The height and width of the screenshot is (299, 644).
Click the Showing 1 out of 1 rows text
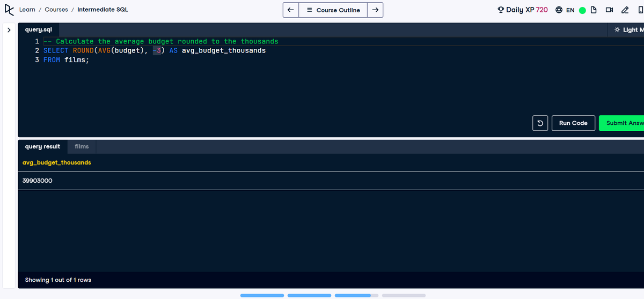58,280
